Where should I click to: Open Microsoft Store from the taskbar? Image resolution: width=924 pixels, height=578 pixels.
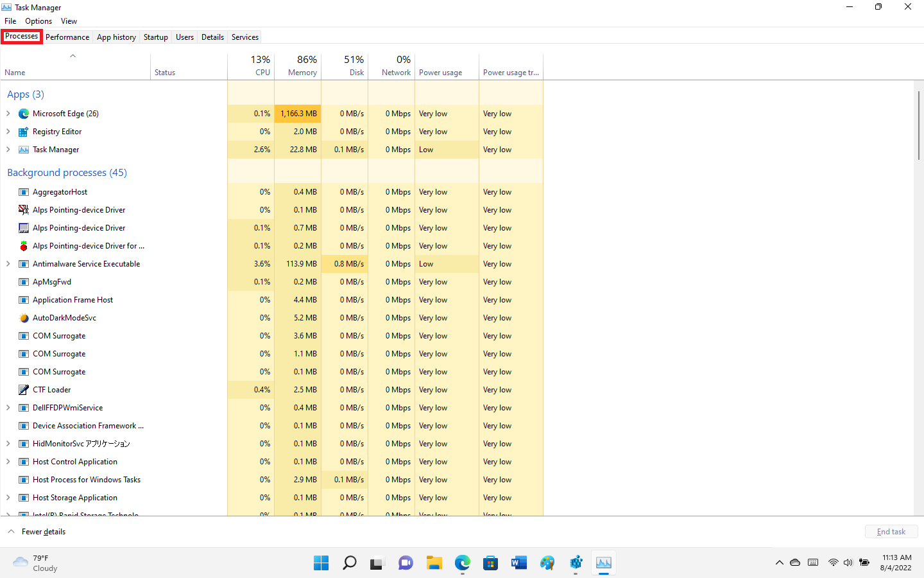tap(491, 563)
